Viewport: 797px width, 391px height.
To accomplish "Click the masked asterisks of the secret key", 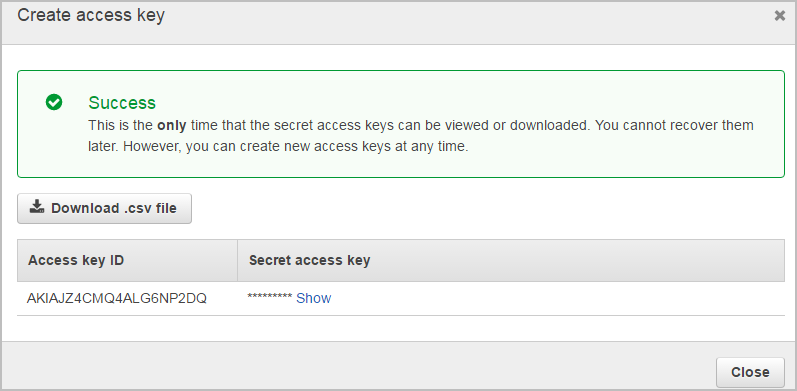I will pyautogui.click(x=269, y=298).
